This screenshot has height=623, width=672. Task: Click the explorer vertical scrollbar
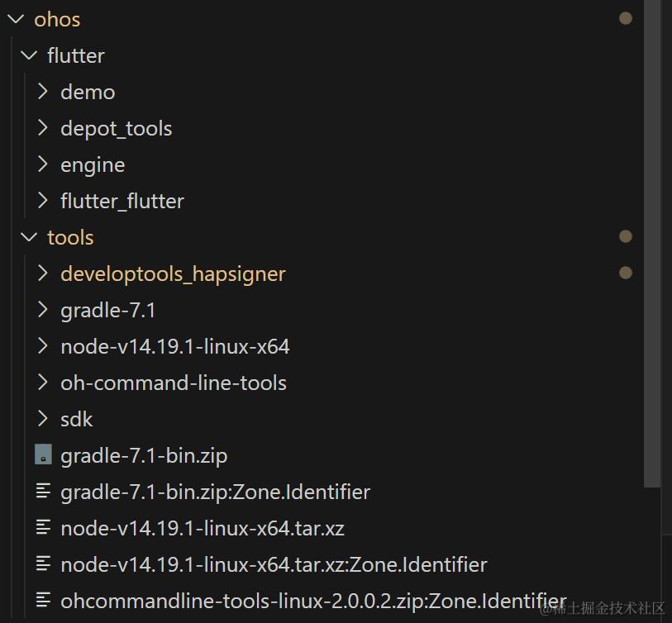click(652, 248)
